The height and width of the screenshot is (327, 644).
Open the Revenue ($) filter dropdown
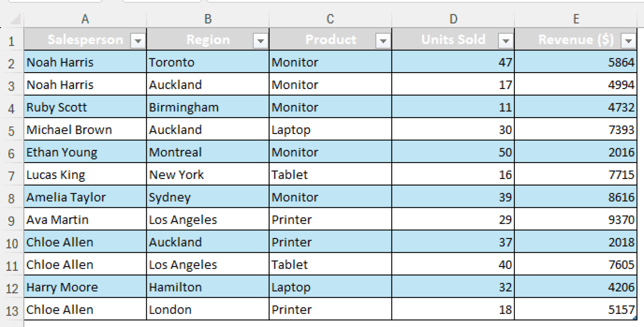628,40
